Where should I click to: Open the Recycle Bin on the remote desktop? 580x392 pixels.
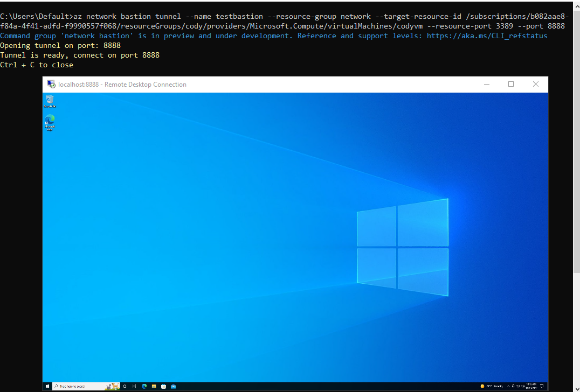(x=50, y=101)
